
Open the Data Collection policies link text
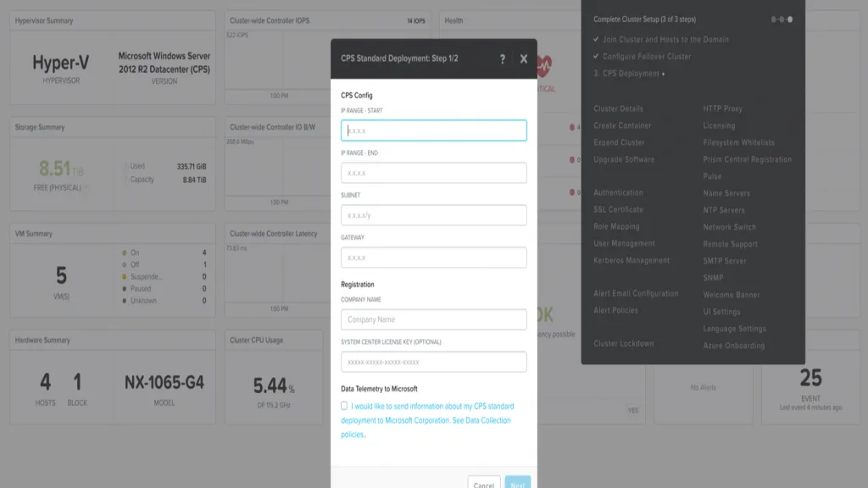point(426,427)
